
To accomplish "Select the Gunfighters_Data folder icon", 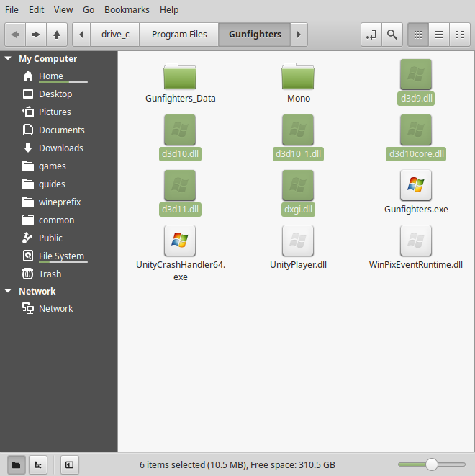I will pos(180,76).
